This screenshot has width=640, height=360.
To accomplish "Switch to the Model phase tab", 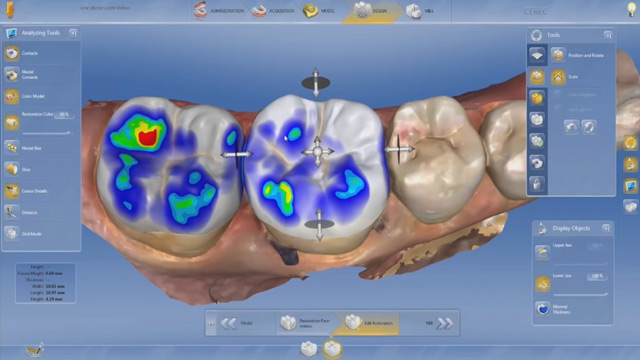I will 319,11.
